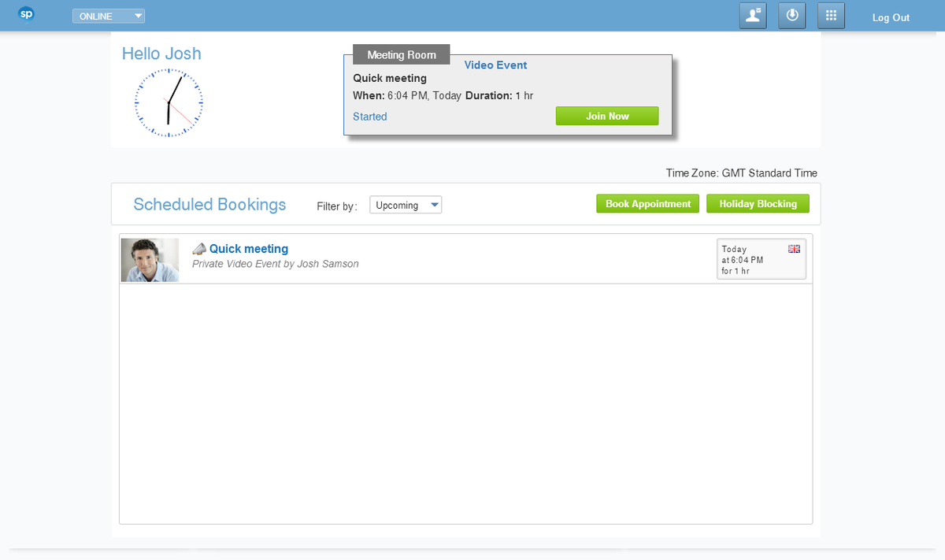Click the megaphone icon beside Quick meeting
Screen dimensions: 945x560
point(199,249)
